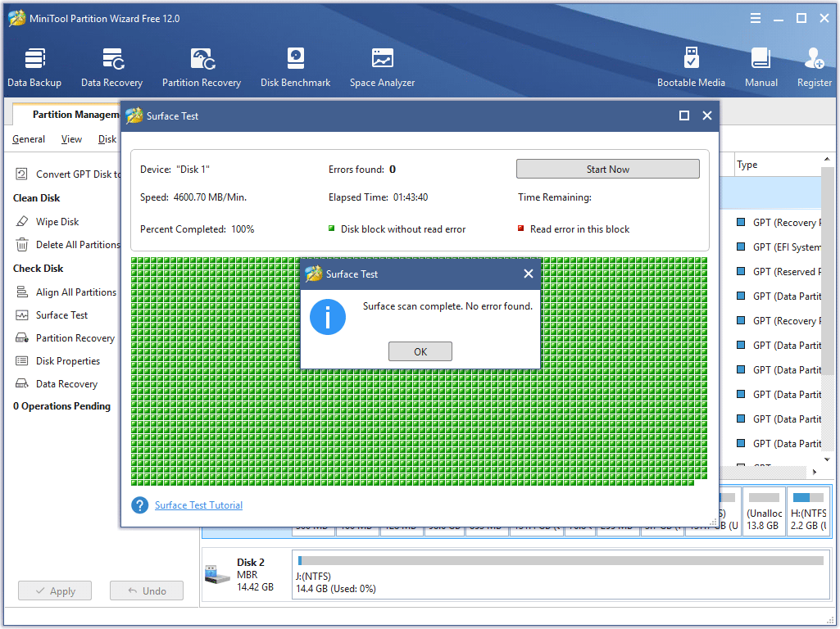
Task: Click Errors found value
Action: click(393, 170)
